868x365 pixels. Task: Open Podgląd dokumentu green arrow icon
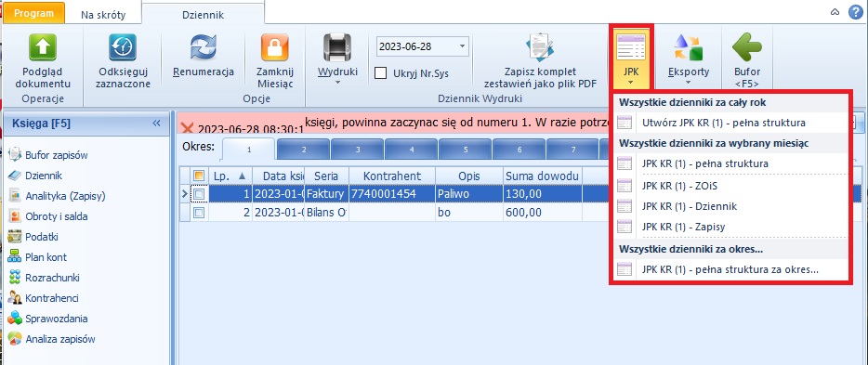point(43,47)
